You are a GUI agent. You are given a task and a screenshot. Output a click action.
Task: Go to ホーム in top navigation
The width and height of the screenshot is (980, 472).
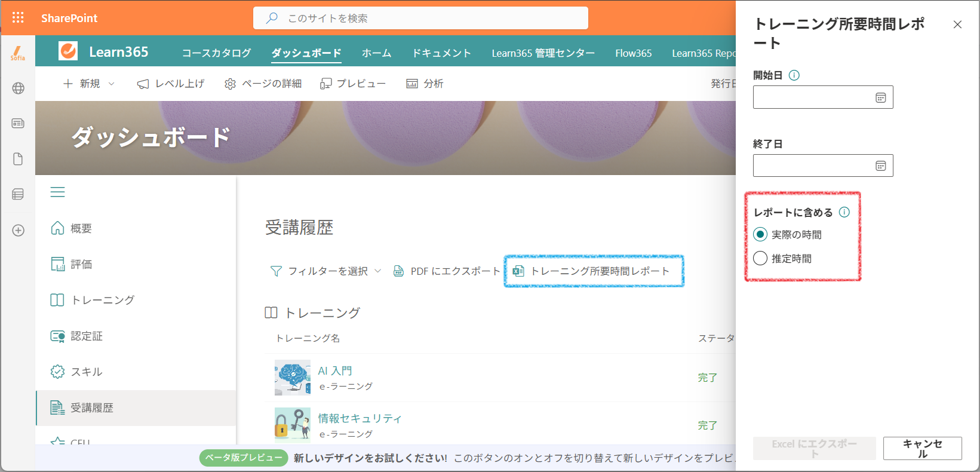click(x=376, y=53)
